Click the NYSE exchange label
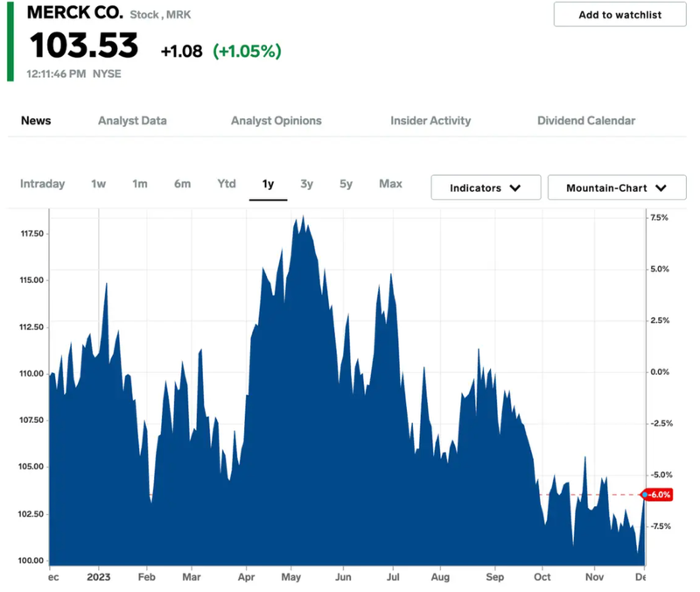The height and width of the screenshot is (592, 700). [107, 74]
